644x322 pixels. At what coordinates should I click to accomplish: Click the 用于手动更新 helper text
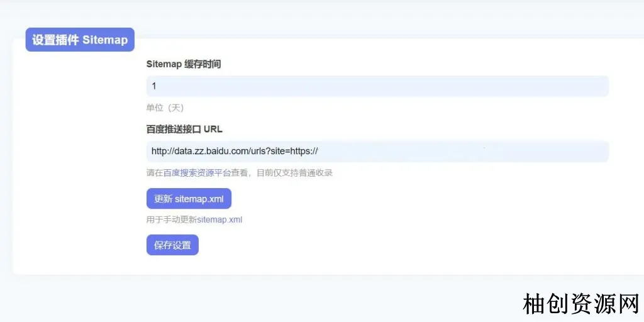(171, 219)
